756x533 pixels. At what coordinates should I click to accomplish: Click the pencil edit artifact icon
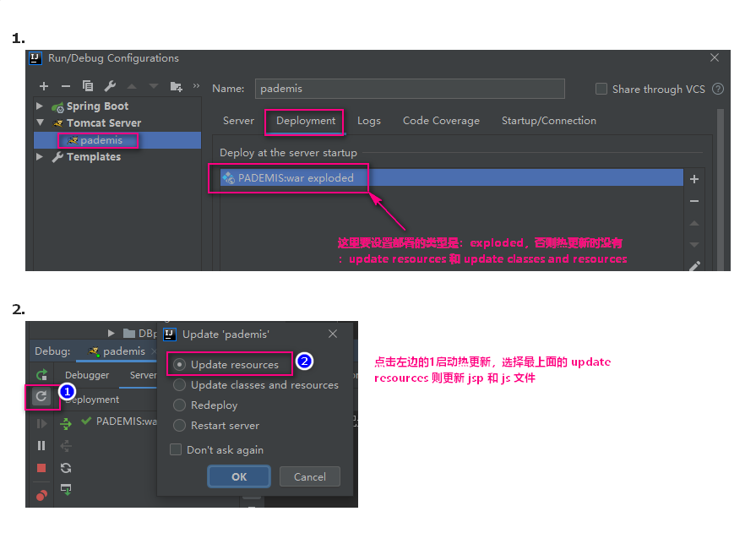coord(695,266)
